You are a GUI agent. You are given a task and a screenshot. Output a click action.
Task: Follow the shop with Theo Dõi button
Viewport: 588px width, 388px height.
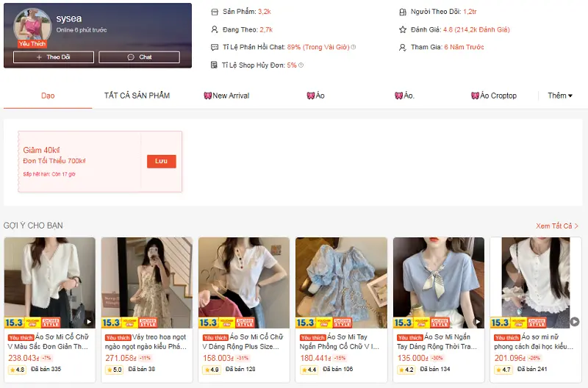[x=54, y=57]
